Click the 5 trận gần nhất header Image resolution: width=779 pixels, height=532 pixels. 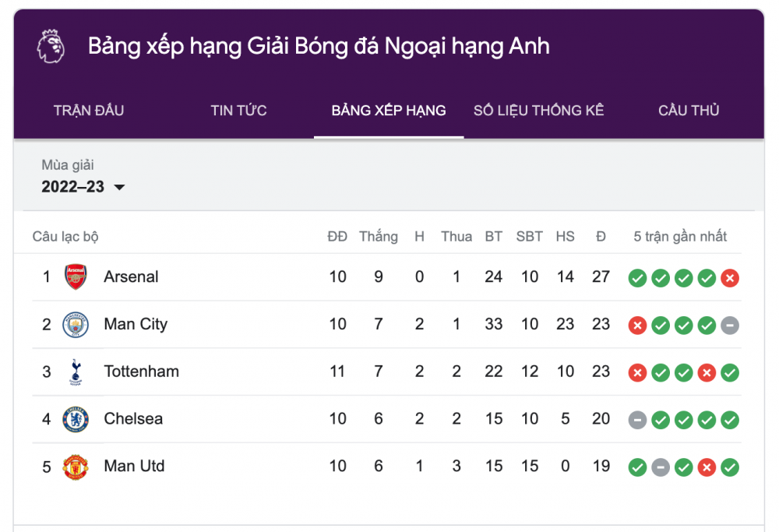[x=680, y=237]
